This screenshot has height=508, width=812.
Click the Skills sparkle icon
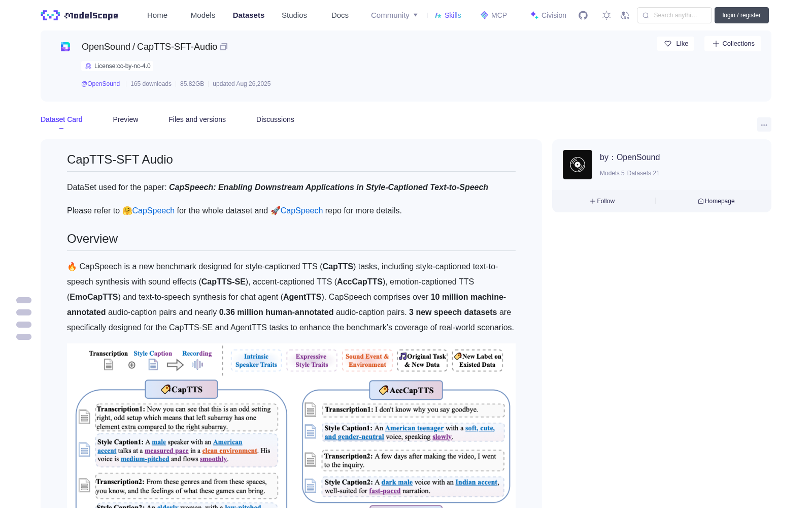click(438, 15)
